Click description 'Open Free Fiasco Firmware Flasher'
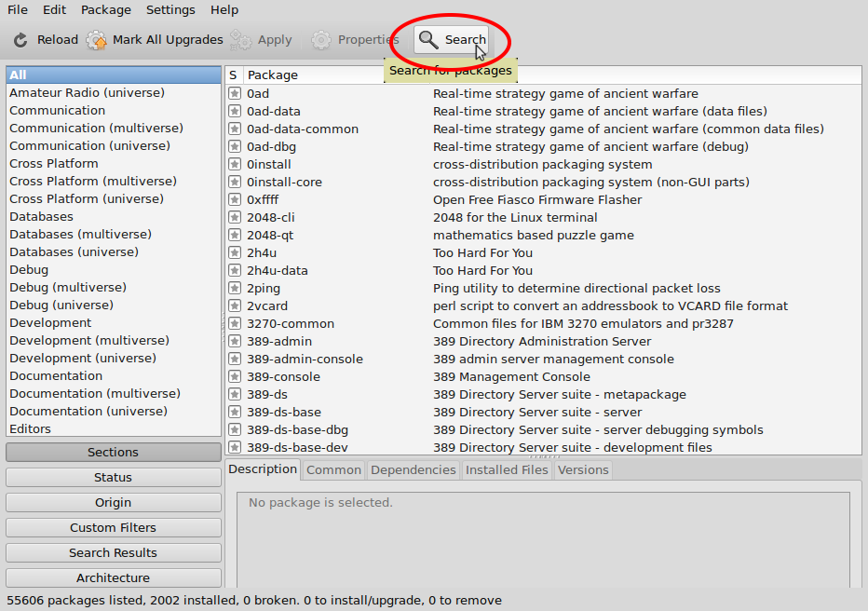The height and width of the screenshot is (611, 868). click(x=537, y=200)
